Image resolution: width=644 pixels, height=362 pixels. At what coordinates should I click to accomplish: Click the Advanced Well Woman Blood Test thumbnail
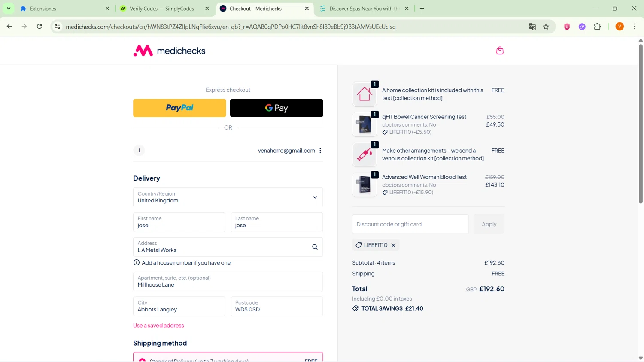click(x=365, y=185)
